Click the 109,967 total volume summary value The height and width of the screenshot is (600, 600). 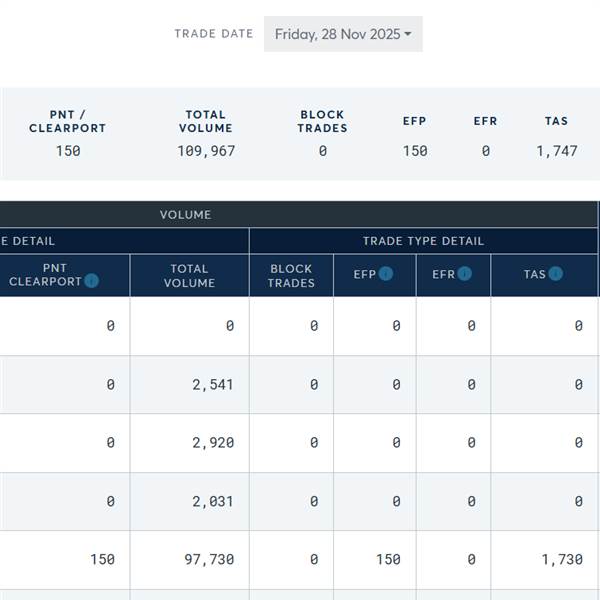[206, 151]
